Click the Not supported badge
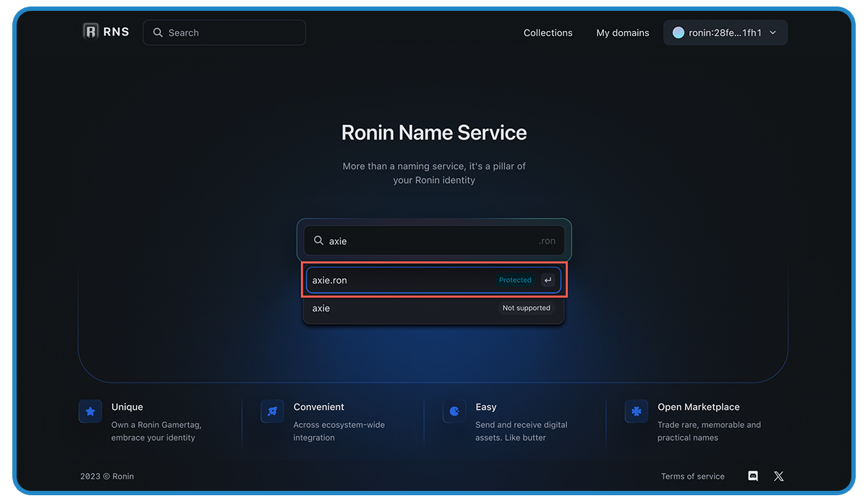Viewport: 868px width, 501px height. [527, 308]
